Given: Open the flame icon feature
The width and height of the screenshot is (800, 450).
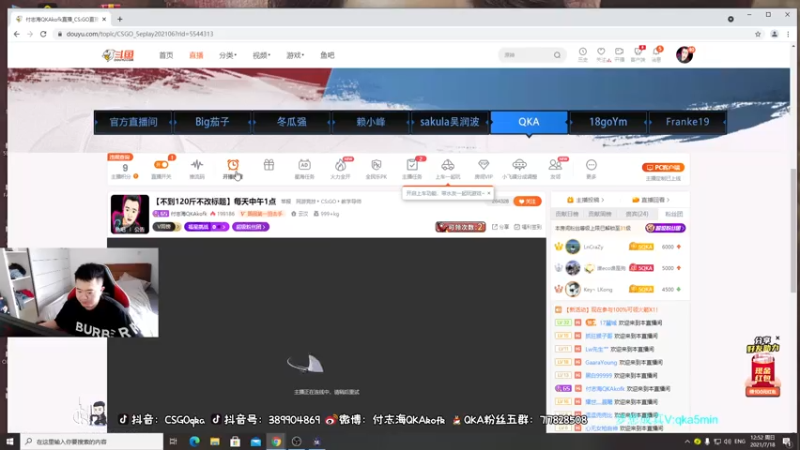Looking at the screenshot, I should (340, 165).
